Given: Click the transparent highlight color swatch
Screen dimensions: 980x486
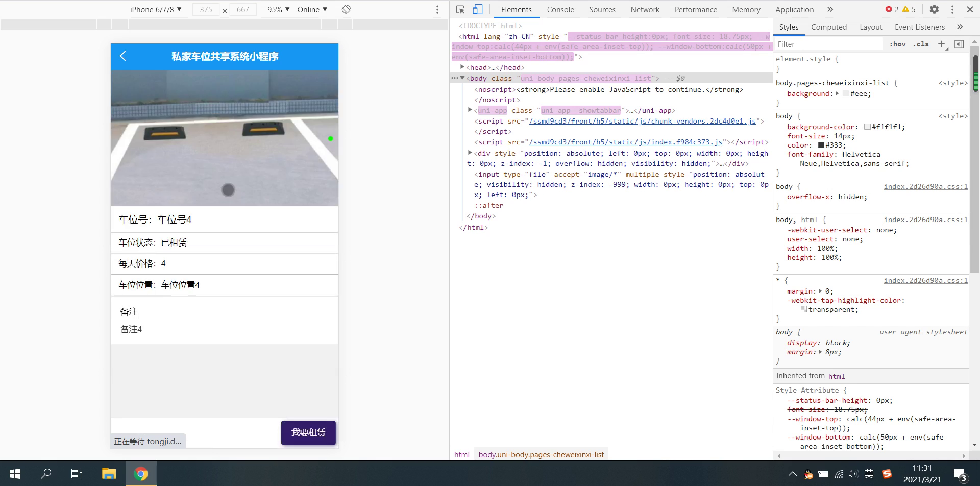Looking at the screenshot, I should click(804, 309).
